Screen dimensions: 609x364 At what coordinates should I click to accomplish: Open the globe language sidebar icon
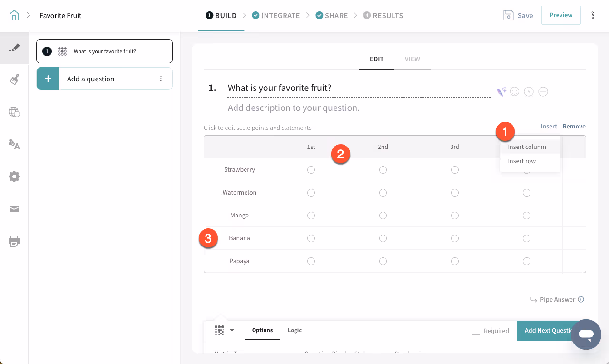[x=14, y=112]
